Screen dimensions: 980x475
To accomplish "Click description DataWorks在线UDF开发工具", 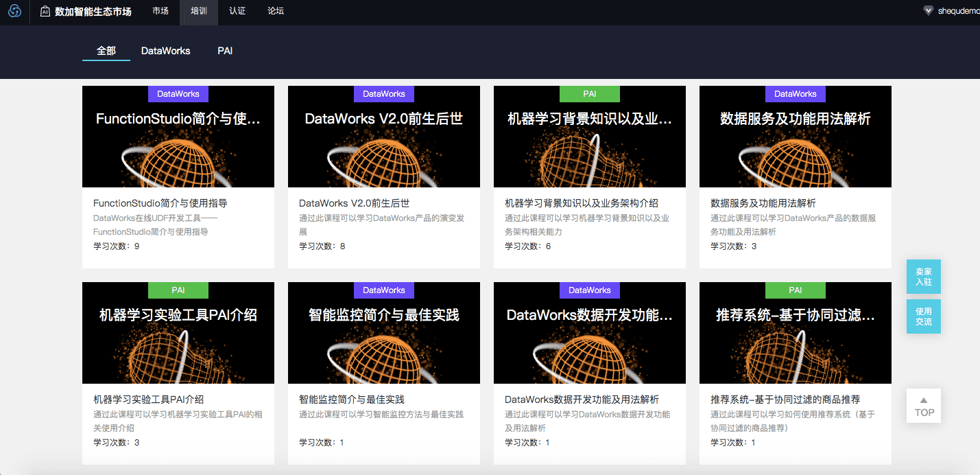I will pyautogui.click(x=156, y=225).
